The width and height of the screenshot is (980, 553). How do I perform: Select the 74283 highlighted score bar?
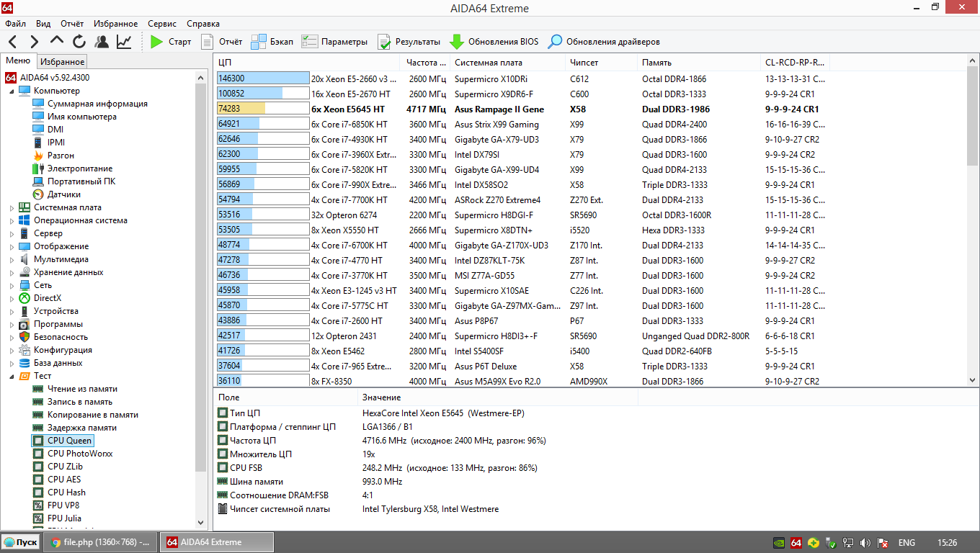262,109
